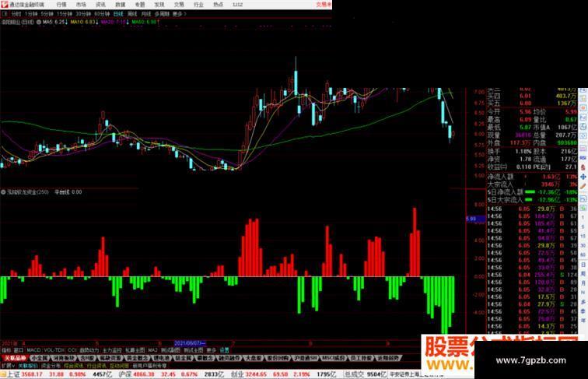588x379 pixels.
Task: Open the 行业 menu
Action: [198, 5]
